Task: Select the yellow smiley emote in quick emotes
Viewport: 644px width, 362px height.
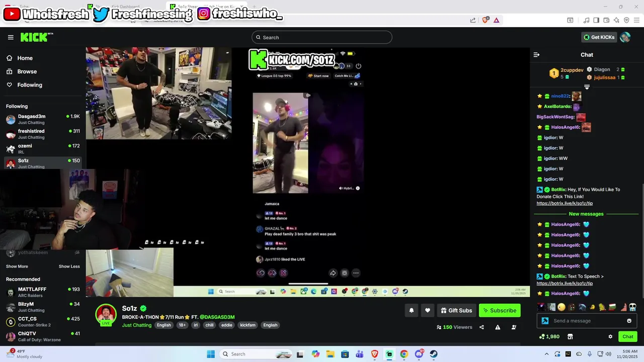Action: [562, 307]
